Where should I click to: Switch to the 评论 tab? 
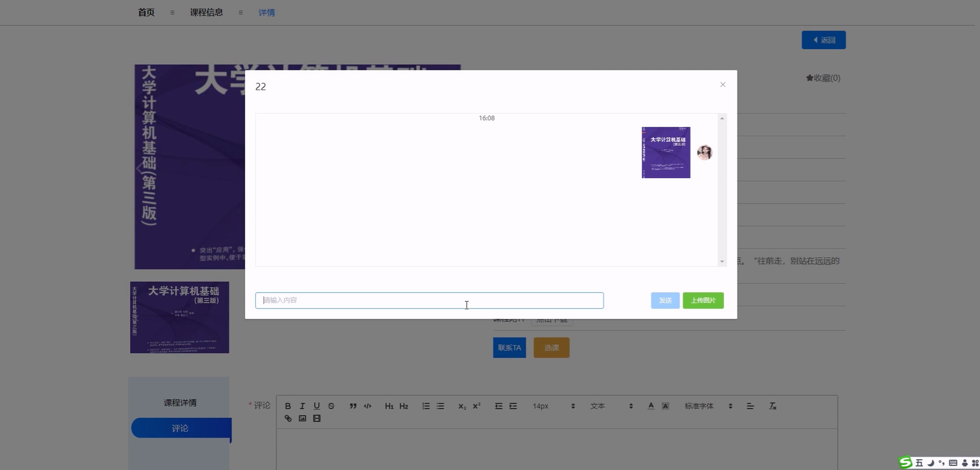180,428
